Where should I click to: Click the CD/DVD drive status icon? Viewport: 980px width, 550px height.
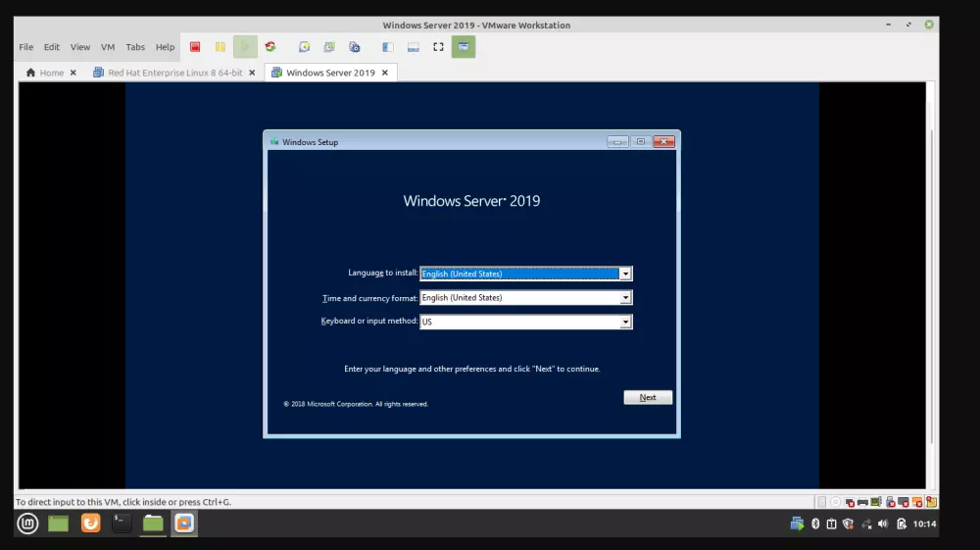[x=835, y=502]
